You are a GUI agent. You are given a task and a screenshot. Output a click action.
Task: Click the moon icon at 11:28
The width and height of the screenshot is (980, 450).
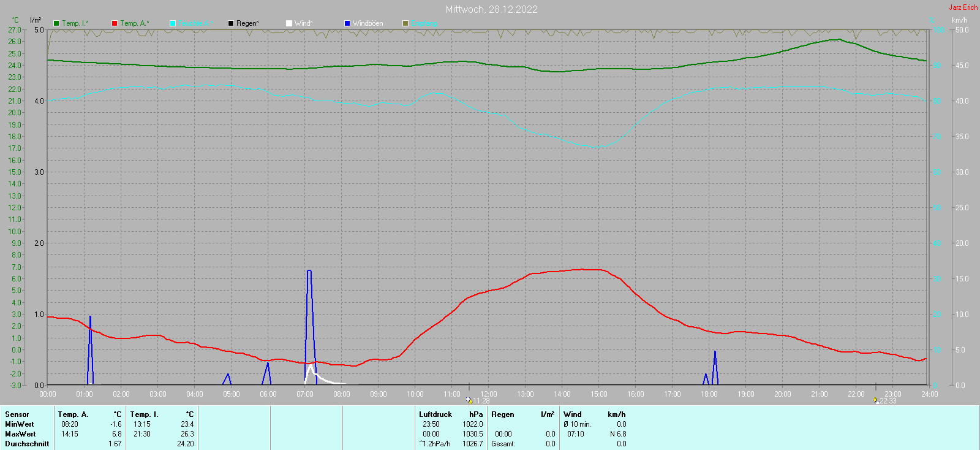click(469, 400)
